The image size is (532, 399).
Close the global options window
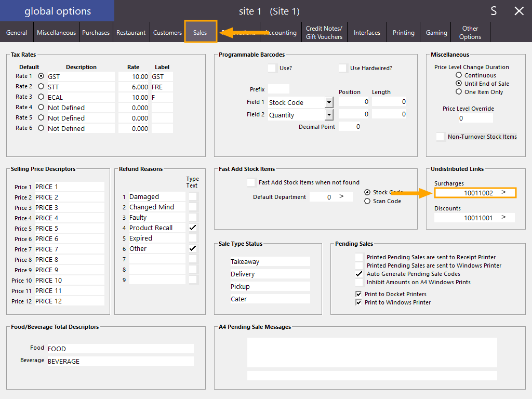coord(518,11)
